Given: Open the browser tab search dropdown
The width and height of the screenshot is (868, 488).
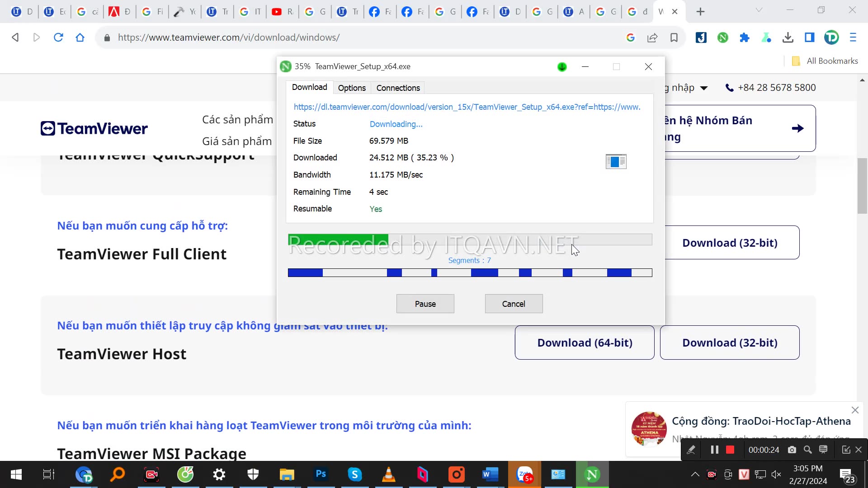Looking at the screenshot, I should coord(759,10).
